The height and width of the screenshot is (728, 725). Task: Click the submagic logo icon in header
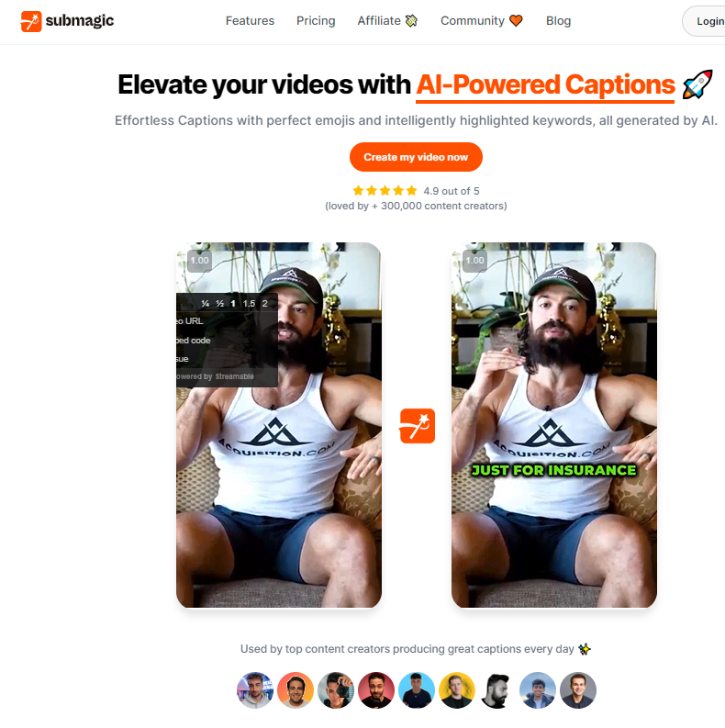[31, 21]
